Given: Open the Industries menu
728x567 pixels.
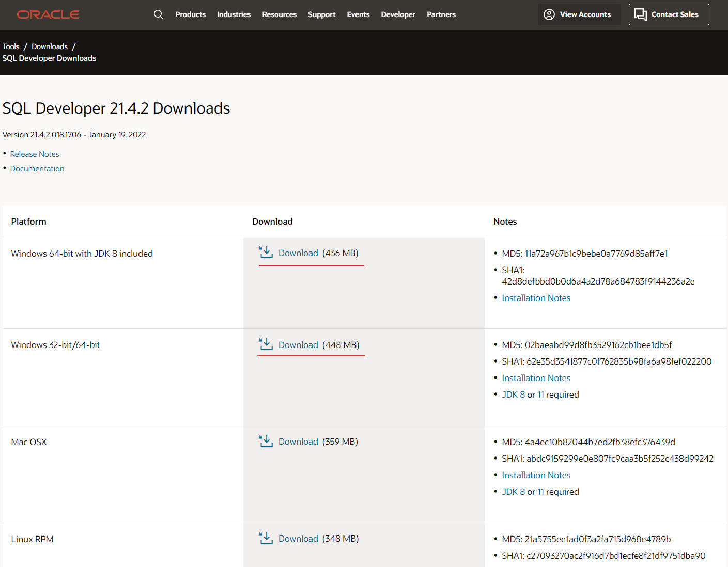Looking at the screenshot, I should 234,14.
